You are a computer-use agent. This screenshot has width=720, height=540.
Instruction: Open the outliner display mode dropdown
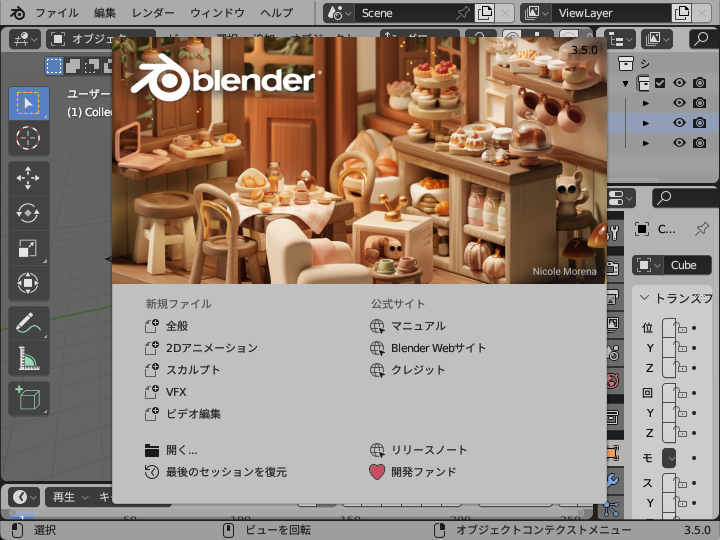[x=657, y=39]
